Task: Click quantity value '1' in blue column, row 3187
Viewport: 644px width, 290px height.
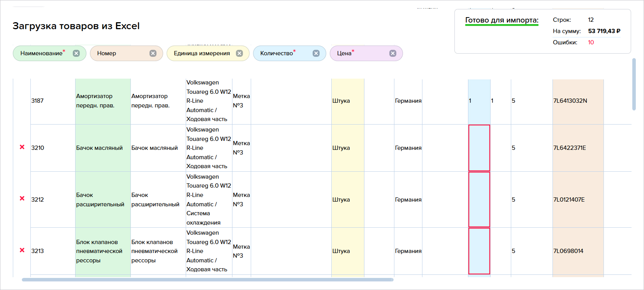Action: point(470,101)
